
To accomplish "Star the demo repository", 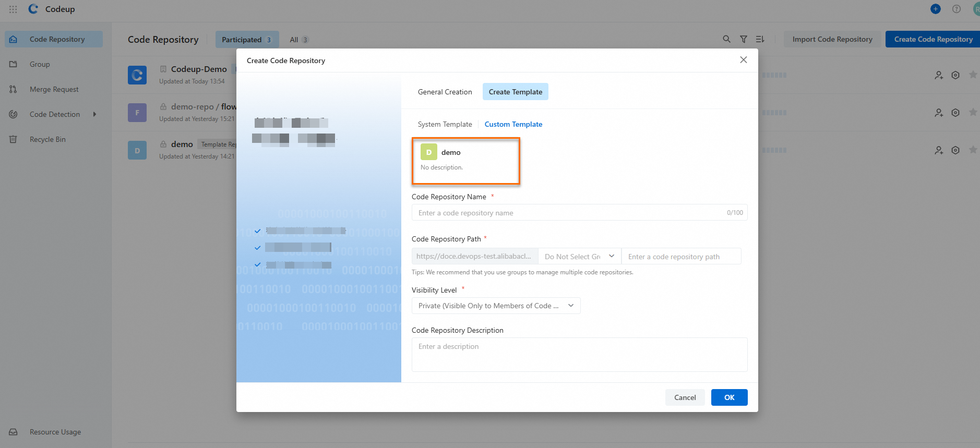I will 973,150.
